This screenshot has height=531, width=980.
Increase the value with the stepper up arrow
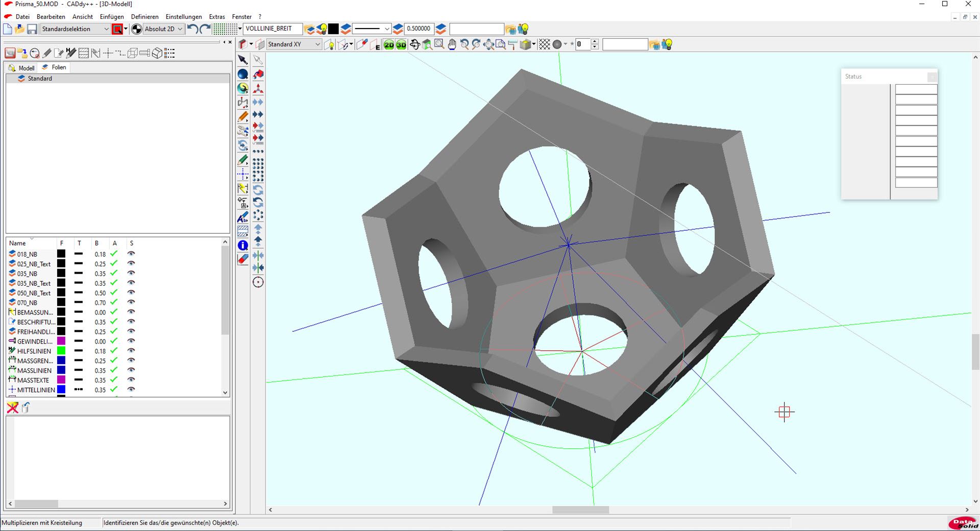(x=595, y=42)
